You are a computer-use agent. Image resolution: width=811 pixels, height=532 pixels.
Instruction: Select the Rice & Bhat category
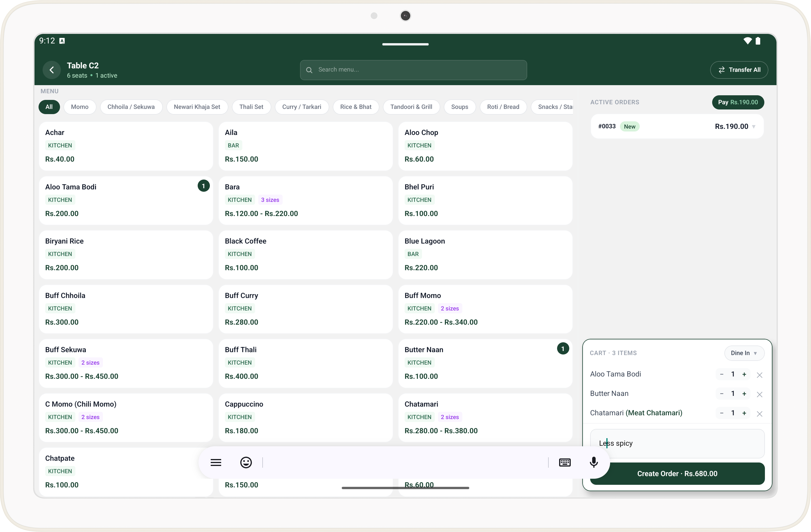(x=356, y=107)
